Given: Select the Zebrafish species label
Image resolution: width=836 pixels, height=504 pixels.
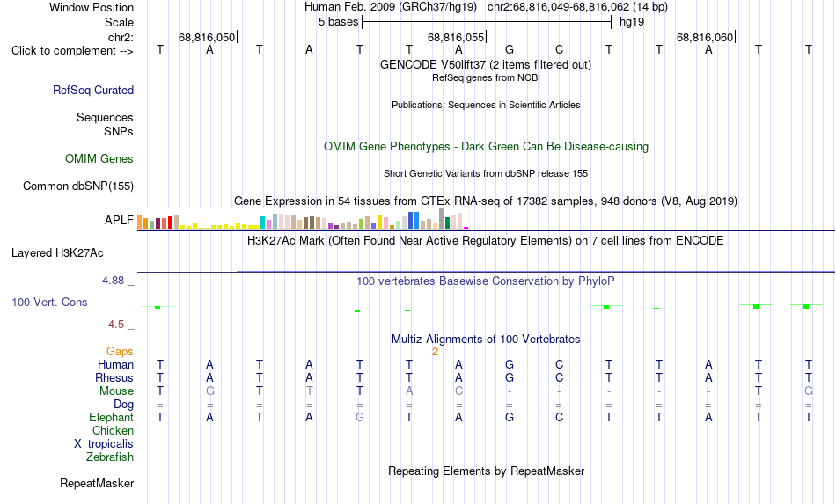Looking at the screenshot, I should [110, 457].
